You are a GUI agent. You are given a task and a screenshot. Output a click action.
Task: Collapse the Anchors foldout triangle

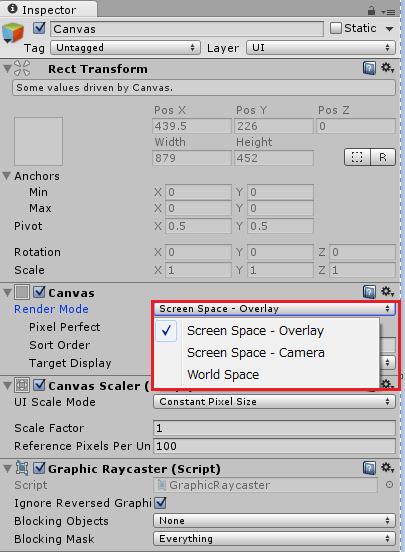point(7,176)
